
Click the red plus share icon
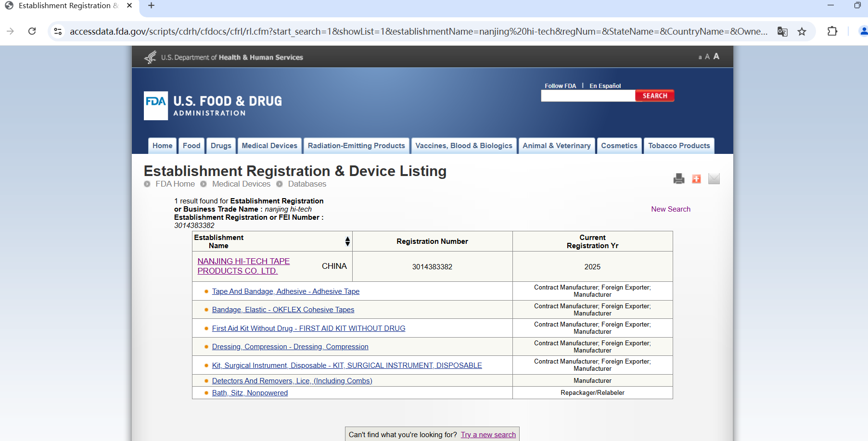[696, 179]
